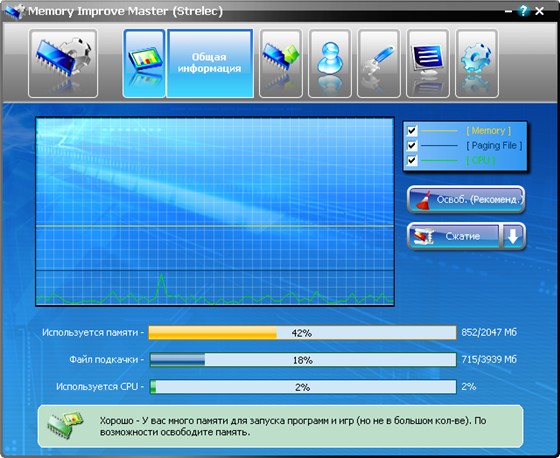This screenshot has width=560, height=458.
Task: Click the green status message chip icon
Action: [x=65, y=425]
